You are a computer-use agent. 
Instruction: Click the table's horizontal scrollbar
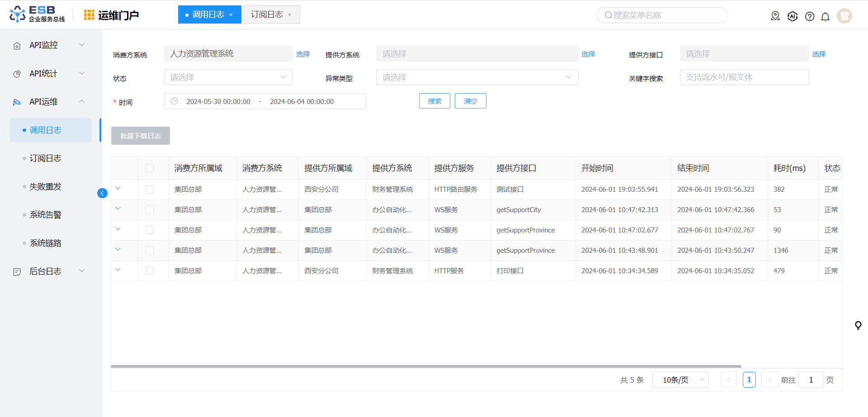tap(425, 366)
